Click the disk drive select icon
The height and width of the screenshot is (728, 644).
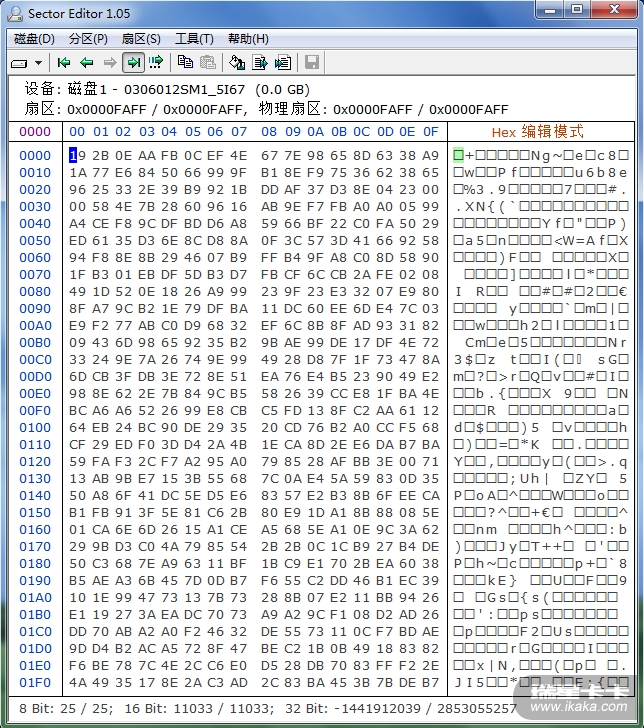tap(19, 63)
